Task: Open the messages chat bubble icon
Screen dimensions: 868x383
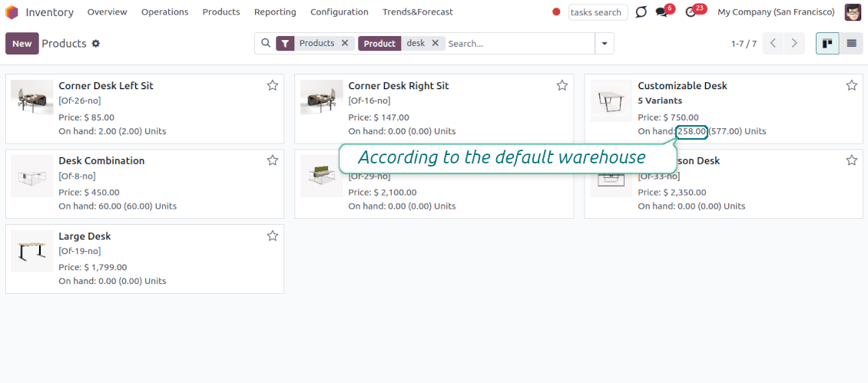Action: click(661, 12)
